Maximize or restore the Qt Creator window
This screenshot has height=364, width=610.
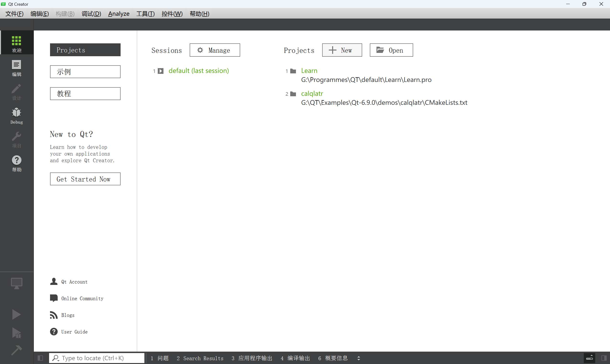[x=585, y=4]
